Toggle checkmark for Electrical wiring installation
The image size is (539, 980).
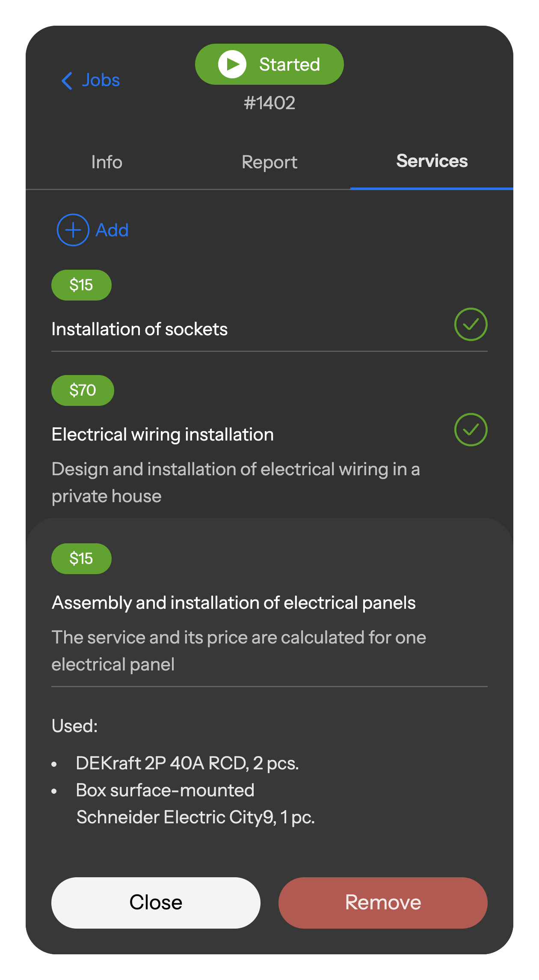pyautogui.click(x=471, y=430)
